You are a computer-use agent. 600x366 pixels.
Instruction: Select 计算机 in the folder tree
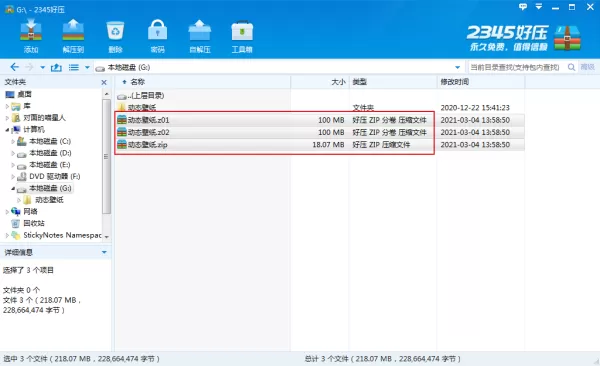34,130
